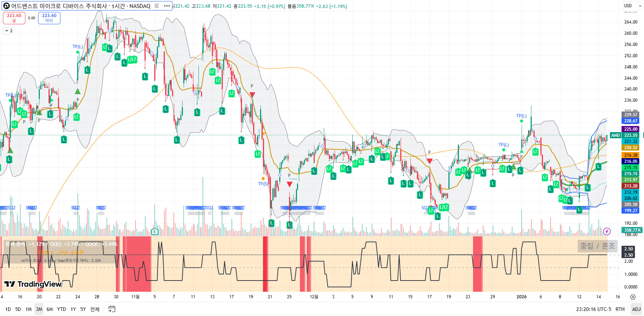This screenshot has width=644, height=316.
Task: Click the 212.19 price label
Action: [x=631, y=192]
